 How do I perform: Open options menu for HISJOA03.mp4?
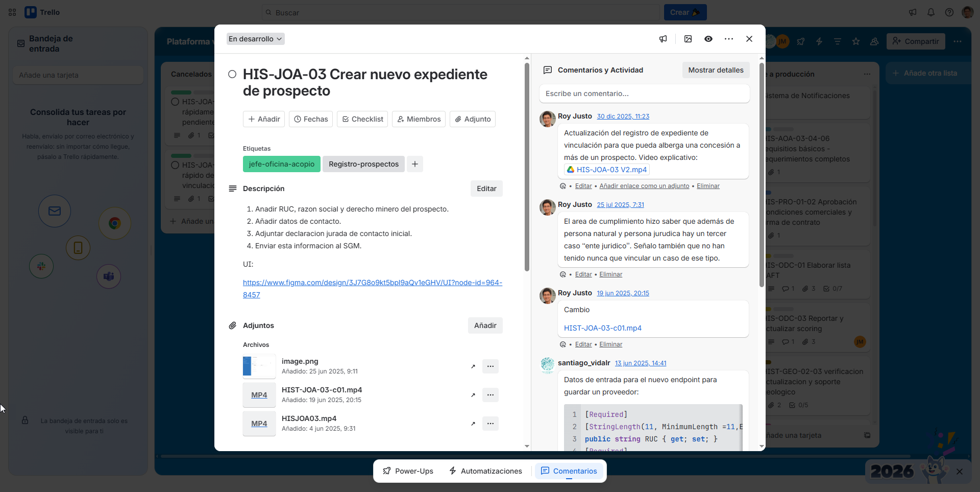tap(491, 424)
